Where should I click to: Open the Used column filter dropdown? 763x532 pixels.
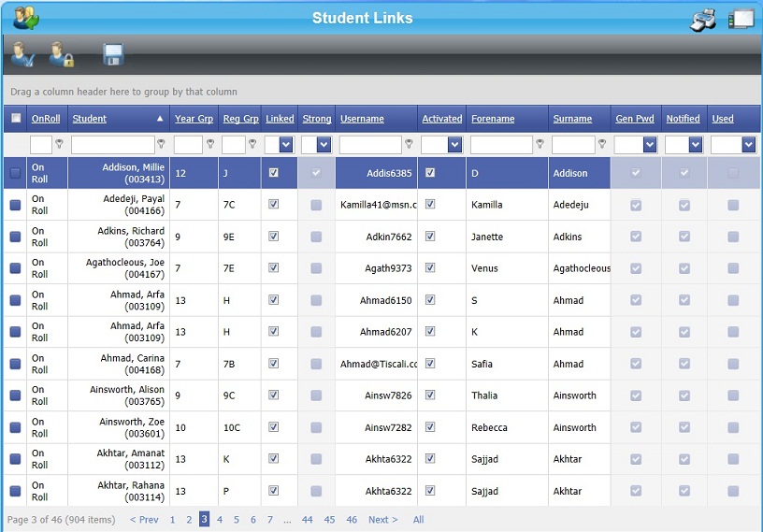pyautogui.click(x=748, y=145)
